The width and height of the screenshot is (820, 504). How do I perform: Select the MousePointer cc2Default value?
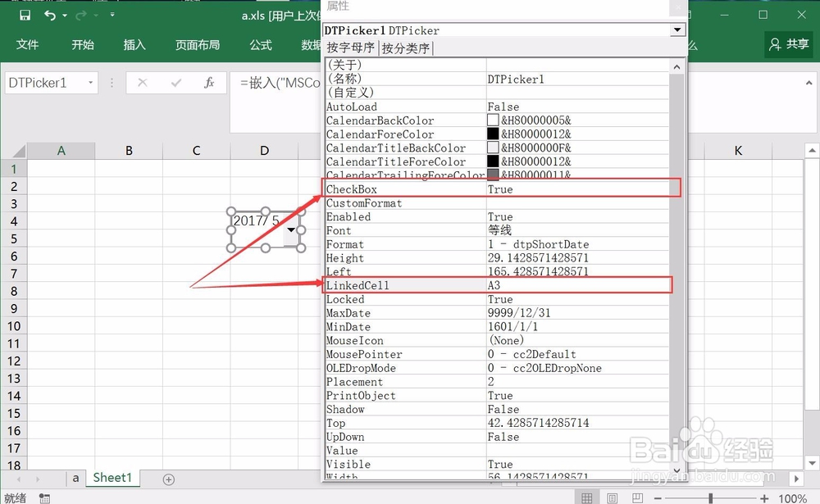point(532,354)
